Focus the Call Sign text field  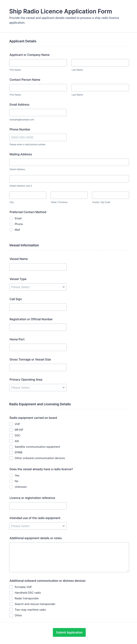[x=38, y=307]
